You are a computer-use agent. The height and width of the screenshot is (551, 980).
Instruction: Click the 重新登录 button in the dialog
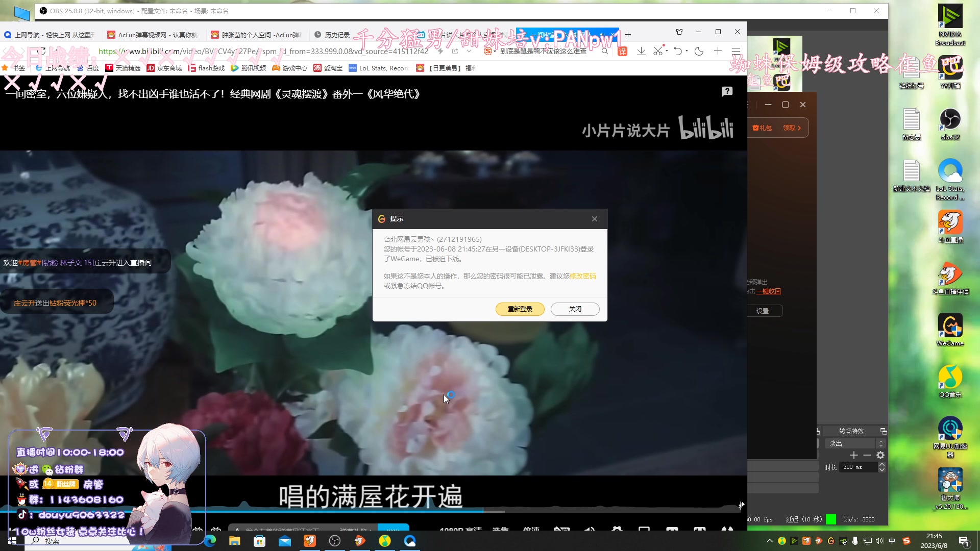tap(520, 309)
